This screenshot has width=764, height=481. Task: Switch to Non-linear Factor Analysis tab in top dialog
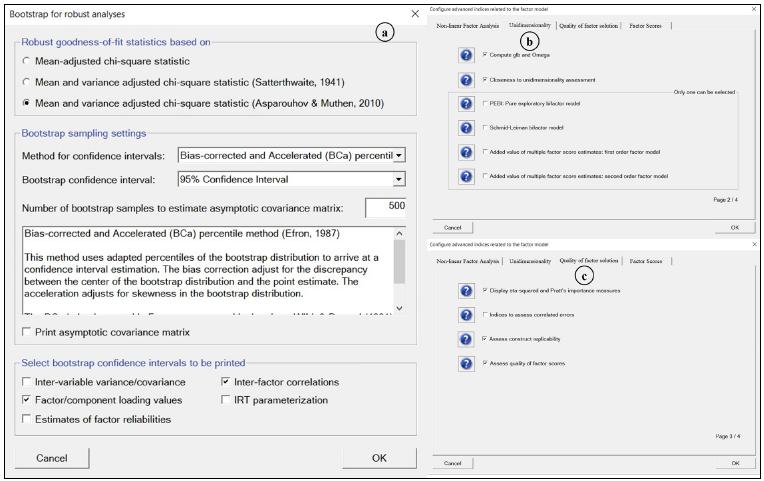(469, 26)
